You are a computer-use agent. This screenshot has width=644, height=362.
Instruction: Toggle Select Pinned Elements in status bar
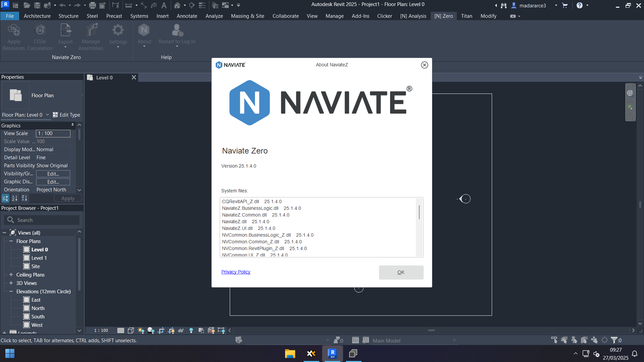pyautogui.click(x=574, y=340)
